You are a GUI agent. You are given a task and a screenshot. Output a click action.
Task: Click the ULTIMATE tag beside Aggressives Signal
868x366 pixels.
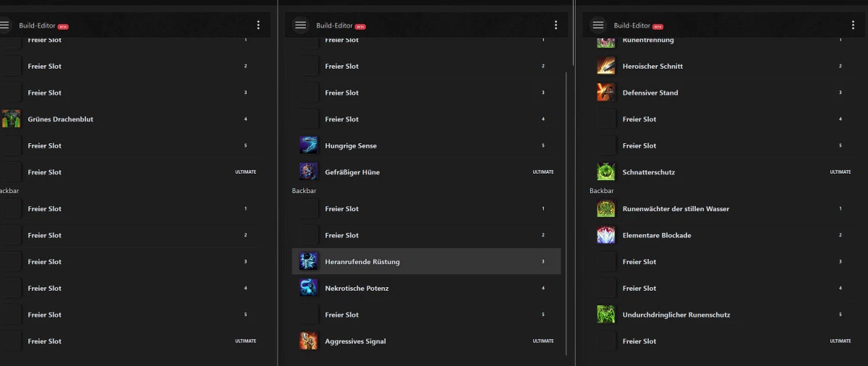(543, 341)
